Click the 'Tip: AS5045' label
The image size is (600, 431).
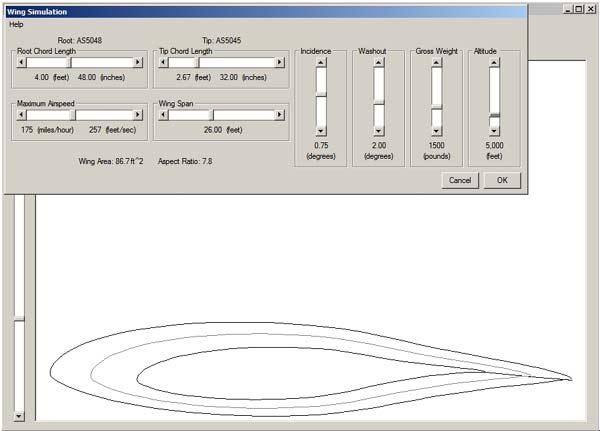[x=222, y=41]
